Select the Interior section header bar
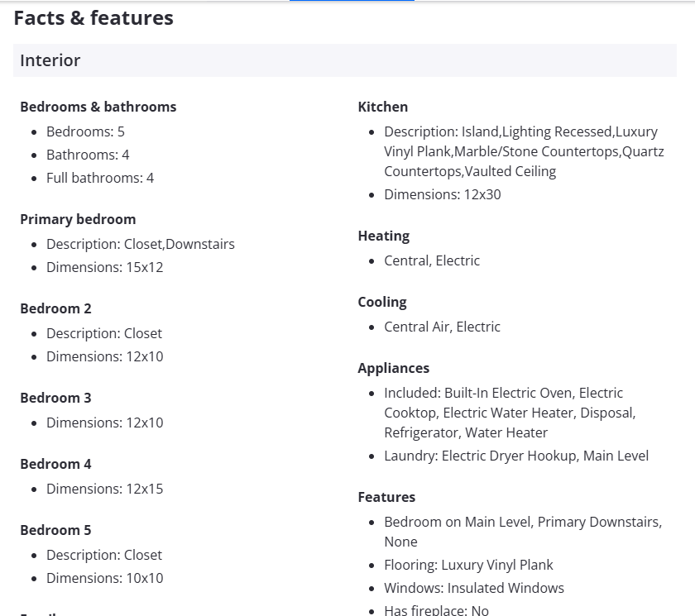The image size is (695, 616). click(x=344, y=60)
